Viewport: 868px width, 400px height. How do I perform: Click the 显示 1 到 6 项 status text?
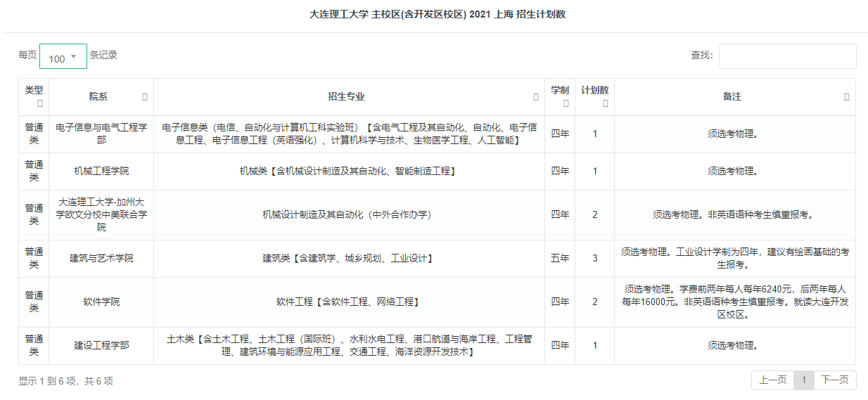tap(65, 381)
